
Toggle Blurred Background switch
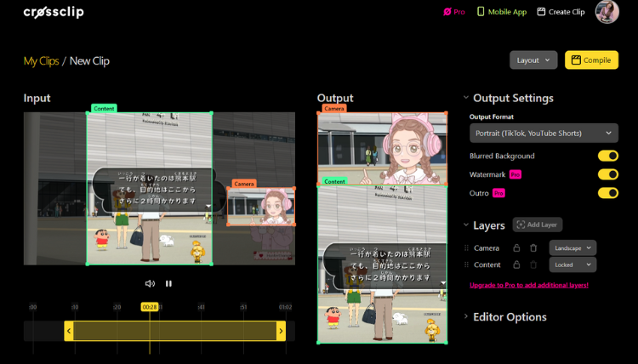point(608,156)
